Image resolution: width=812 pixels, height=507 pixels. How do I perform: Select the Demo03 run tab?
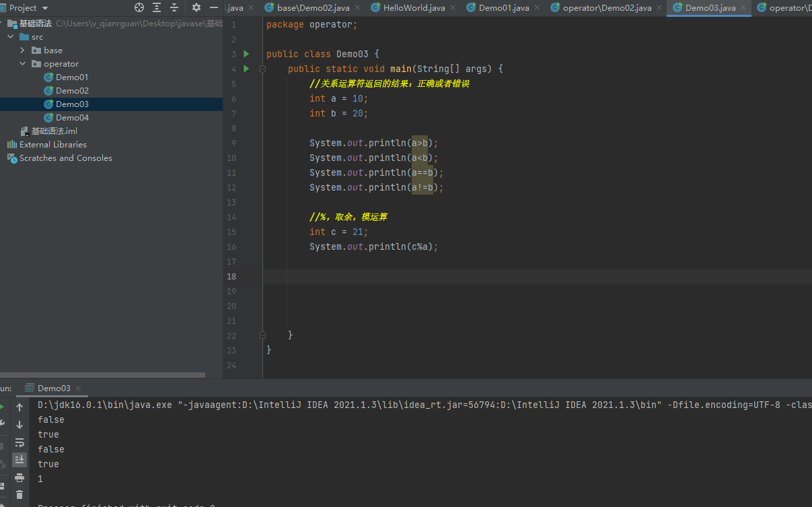tap(53, 388)
